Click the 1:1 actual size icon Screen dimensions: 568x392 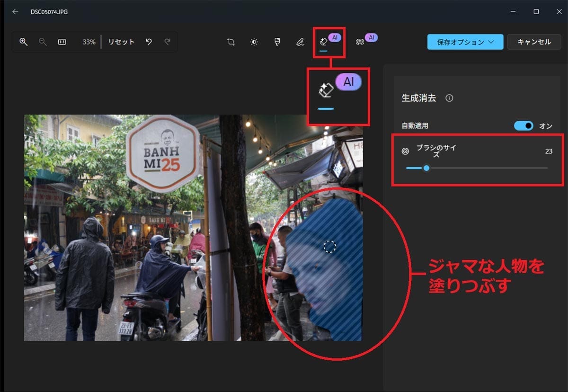63,42
